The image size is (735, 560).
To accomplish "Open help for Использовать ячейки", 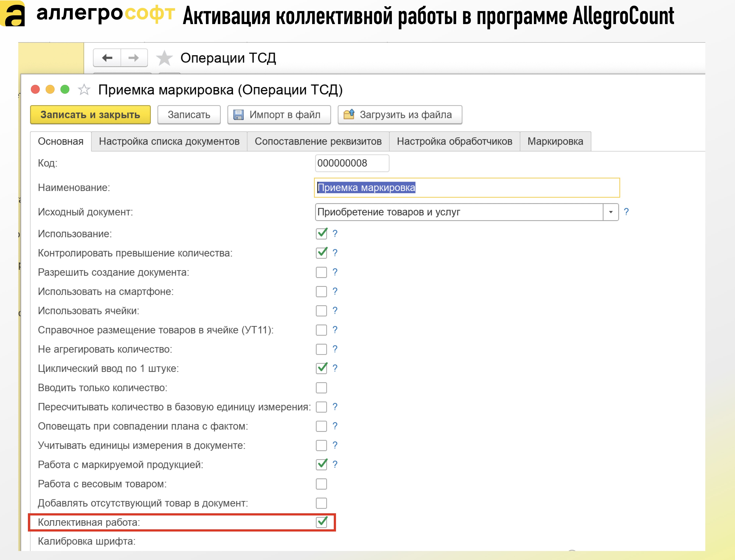I will coord(335,310).
